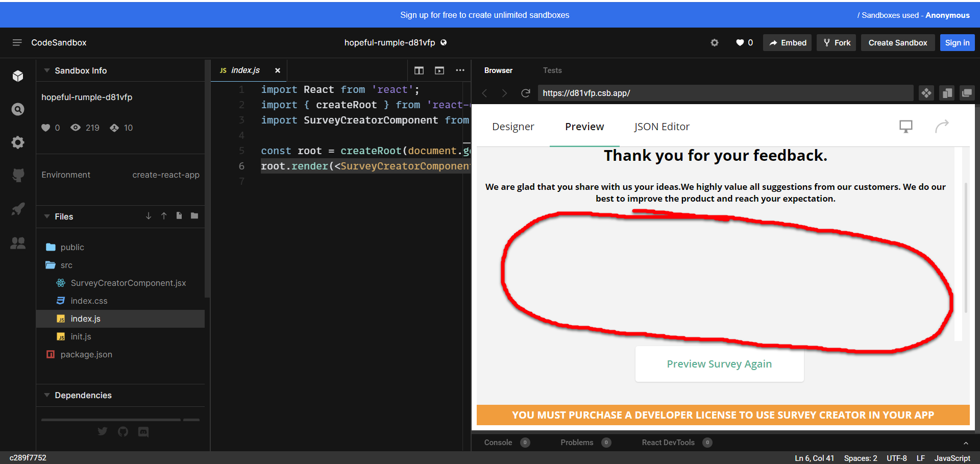Viewport: 980px width, 464px height.
Task: Refresh the preview browser page
Action: [x=525, y=93]
